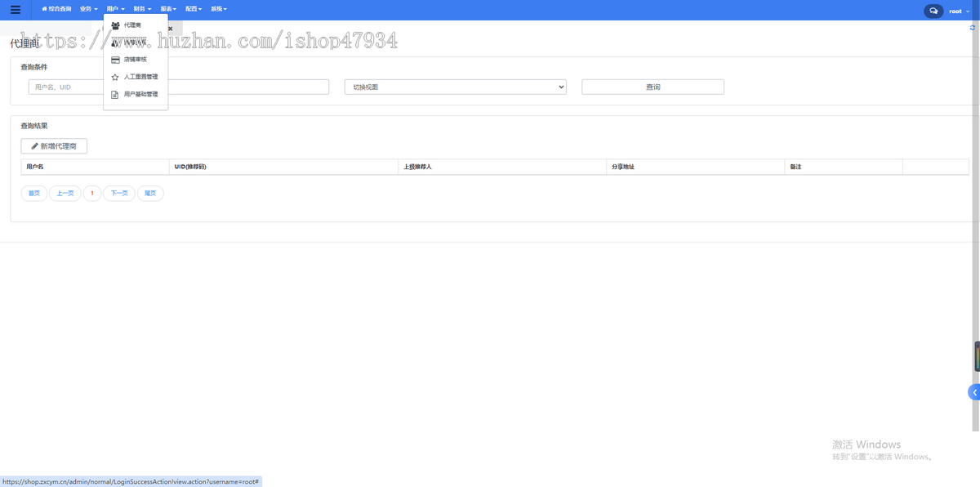
Task: Click the 查询条件 section title
Action: [x=34, y=67]
